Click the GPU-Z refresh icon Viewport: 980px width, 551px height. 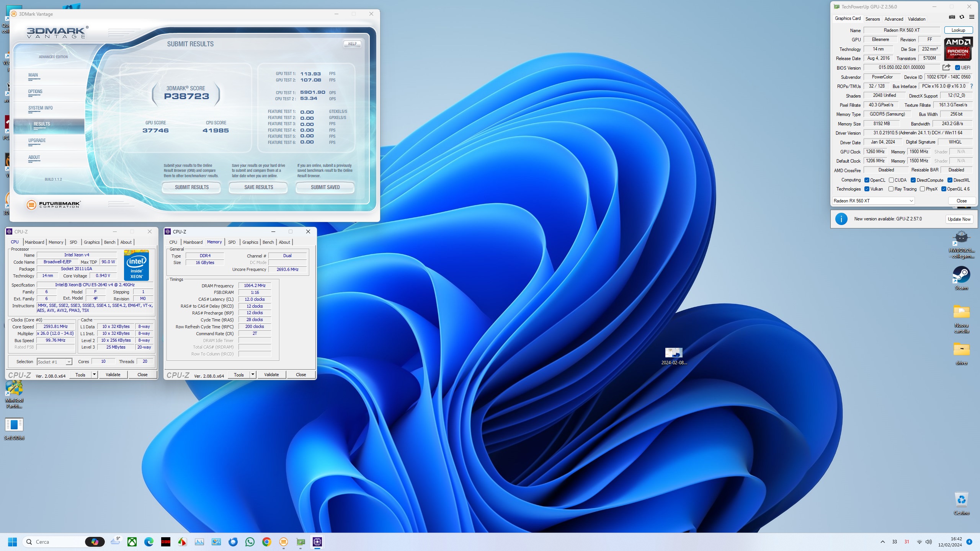(962, 17)
